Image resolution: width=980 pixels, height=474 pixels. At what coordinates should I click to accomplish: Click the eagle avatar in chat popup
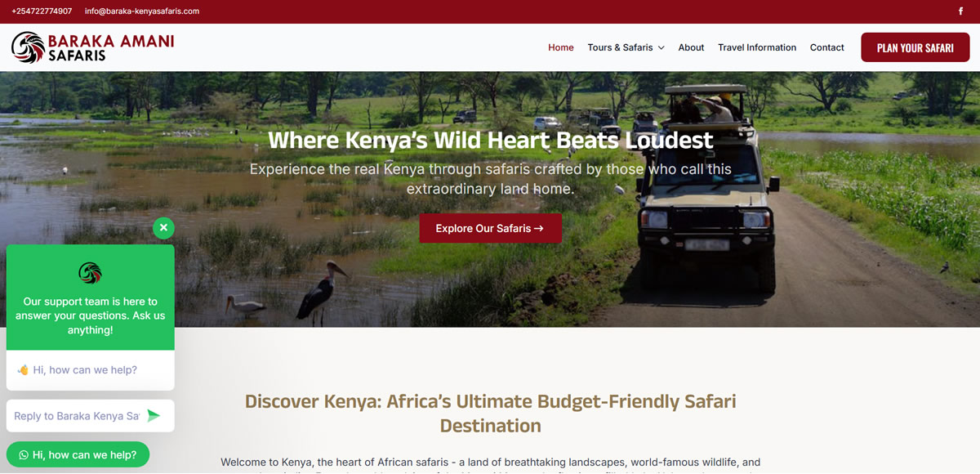coord(91,273)
